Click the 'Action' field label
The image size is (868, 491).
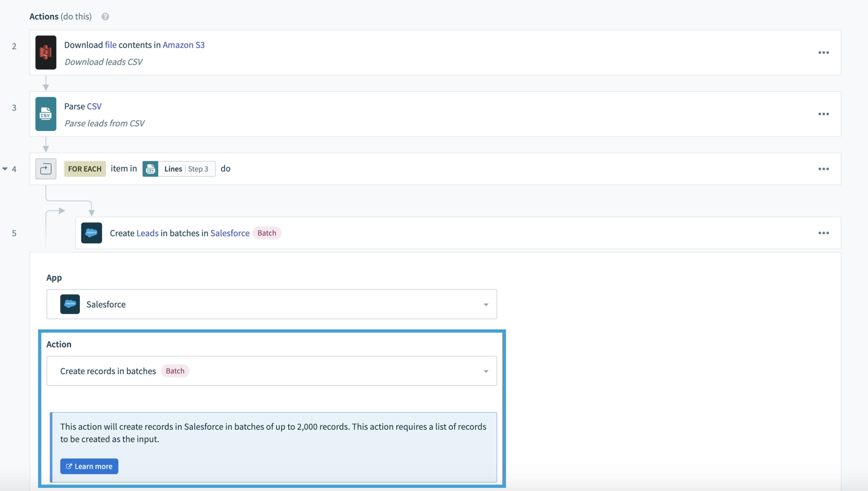[59, 344]
